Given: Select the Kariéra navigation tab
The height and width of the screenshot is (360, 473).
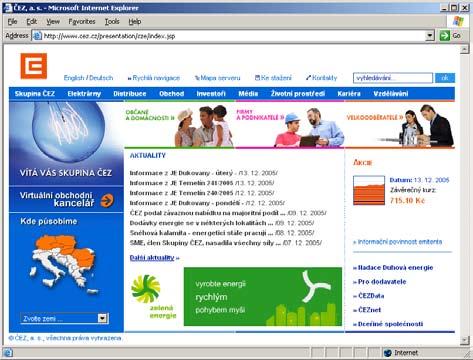Looking at the screenshot, I should (349, 94).
